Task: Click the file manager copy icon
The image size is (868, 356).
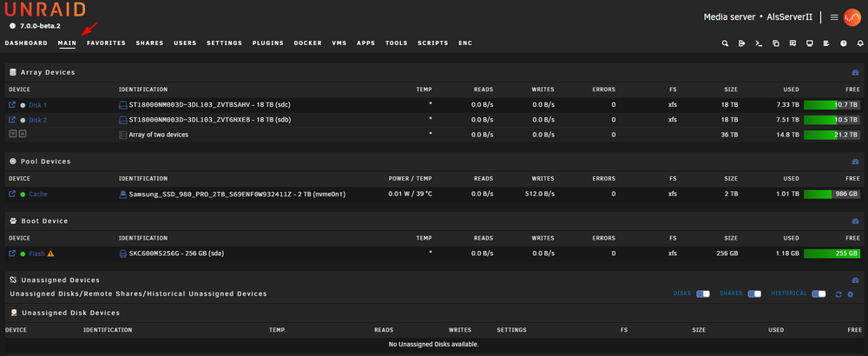Action: click(x=775, y=43)
